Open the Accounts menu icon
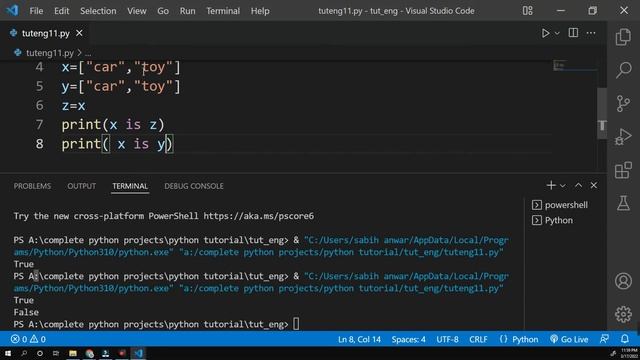Image resolution: width=640 pixels, height=360 pixels. pyautogui.click(x=623, y=281)
